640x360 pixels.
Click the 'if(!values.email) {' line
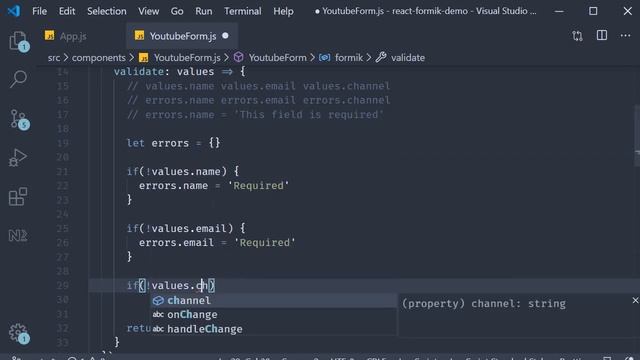(186, 228)
